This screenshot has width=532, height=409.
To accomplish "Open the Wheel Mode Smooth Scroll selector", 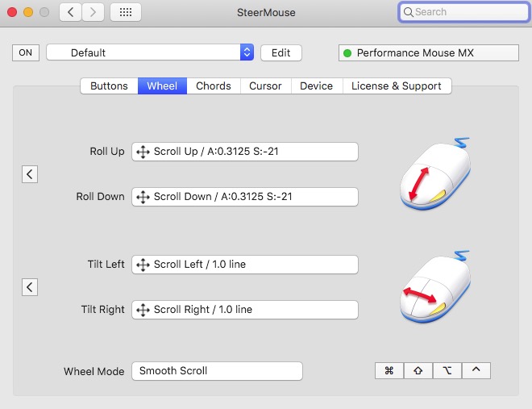I will coord(217,371).
